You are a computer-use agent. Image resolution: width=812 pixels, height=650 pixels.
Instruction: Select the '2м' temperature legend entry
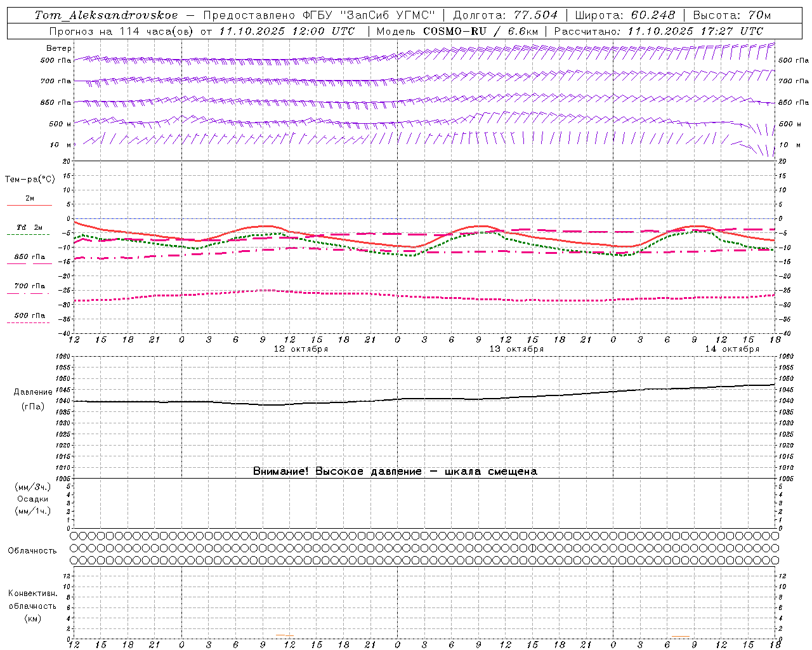[x=30, y=199]
